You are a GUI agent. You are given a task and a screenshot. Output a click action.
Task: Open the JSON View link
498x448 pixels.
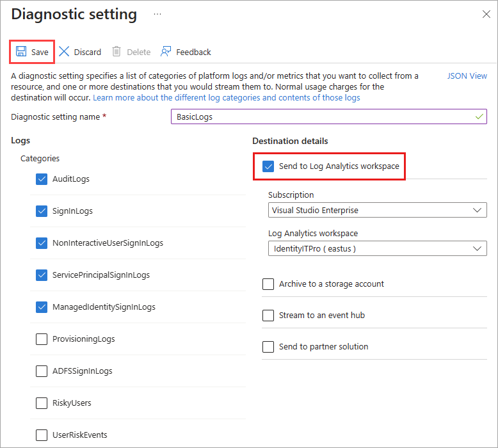tap(467, 76)
